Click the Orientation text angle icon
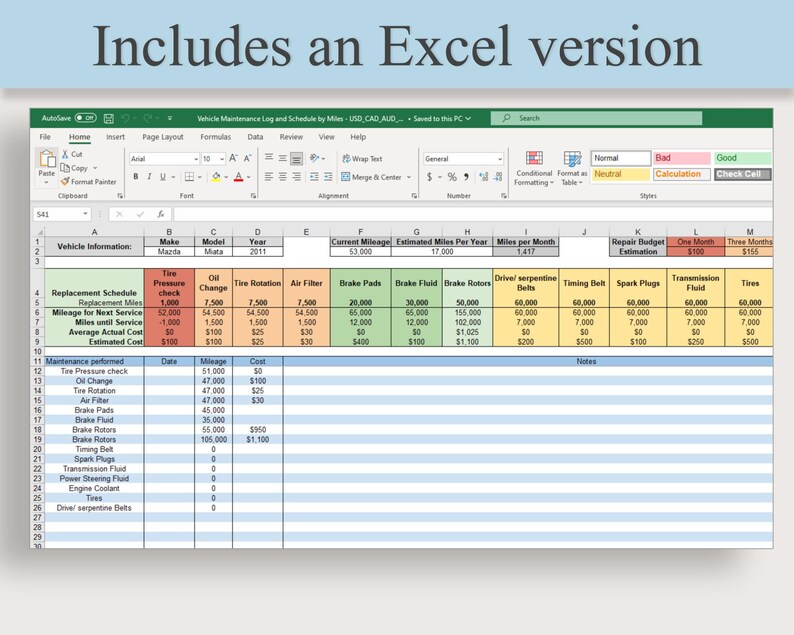794x635 pixels. 314,158
